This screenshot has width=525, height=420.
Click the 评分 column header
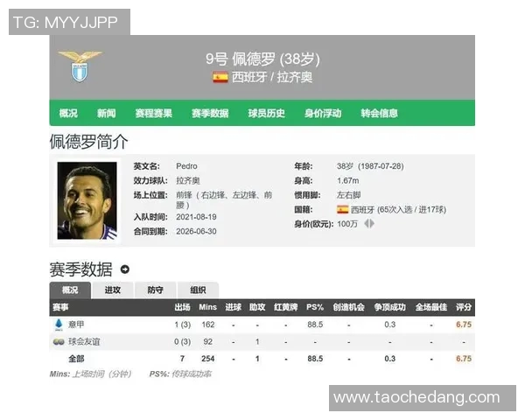[464, 307]
